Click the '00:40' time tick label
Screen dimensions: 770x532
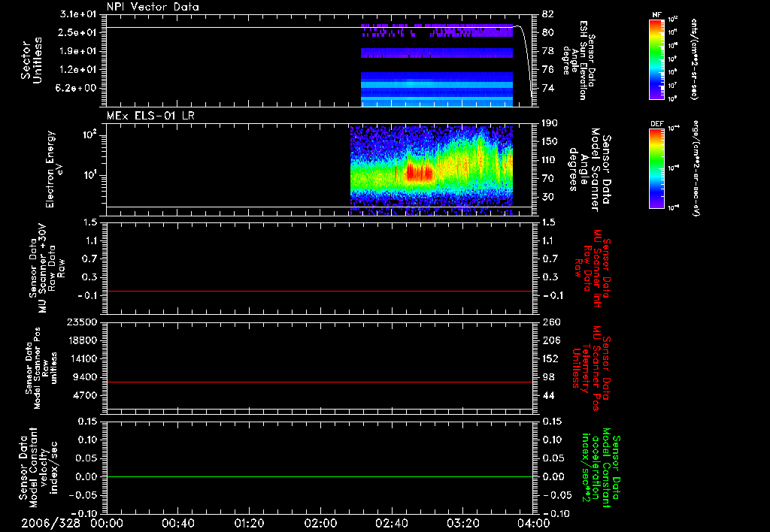[x=177, y=523]
